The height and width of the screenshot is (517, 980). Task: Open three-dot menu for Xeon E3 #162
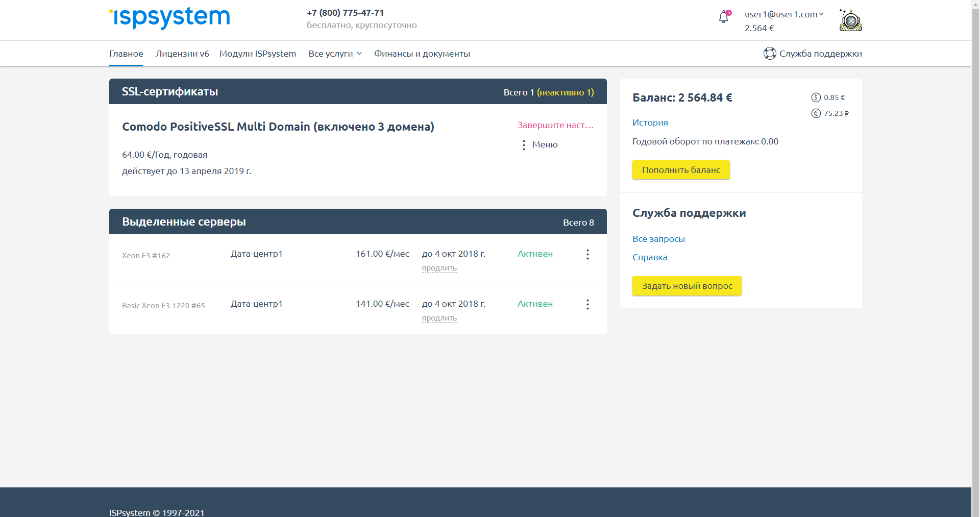[x=587, y=255]
